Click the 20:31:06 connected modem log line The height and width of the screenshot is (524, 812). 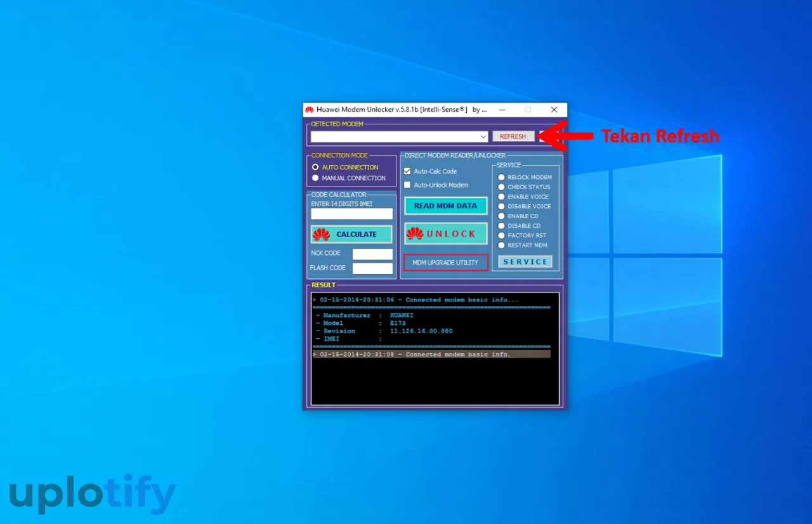pyautogui.click(x=416, y=300)
